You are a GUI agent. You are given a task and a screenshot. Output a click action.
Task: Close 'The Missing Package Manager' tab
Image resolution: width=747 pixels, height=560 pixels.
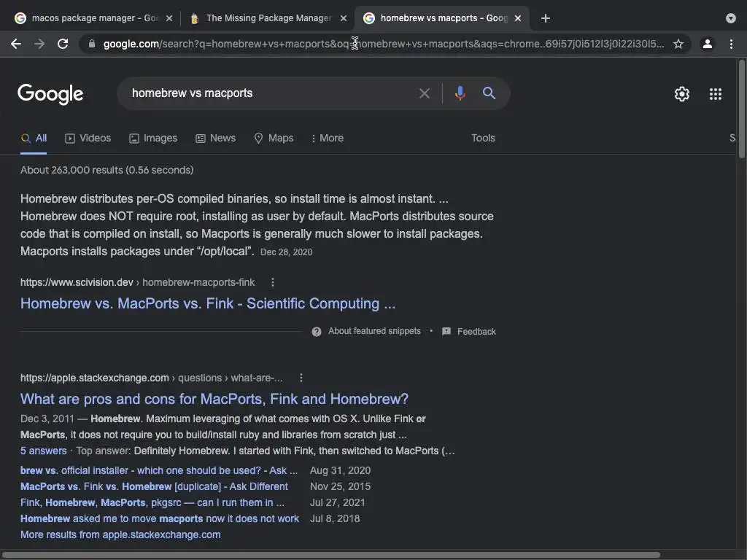click(344, 18)
